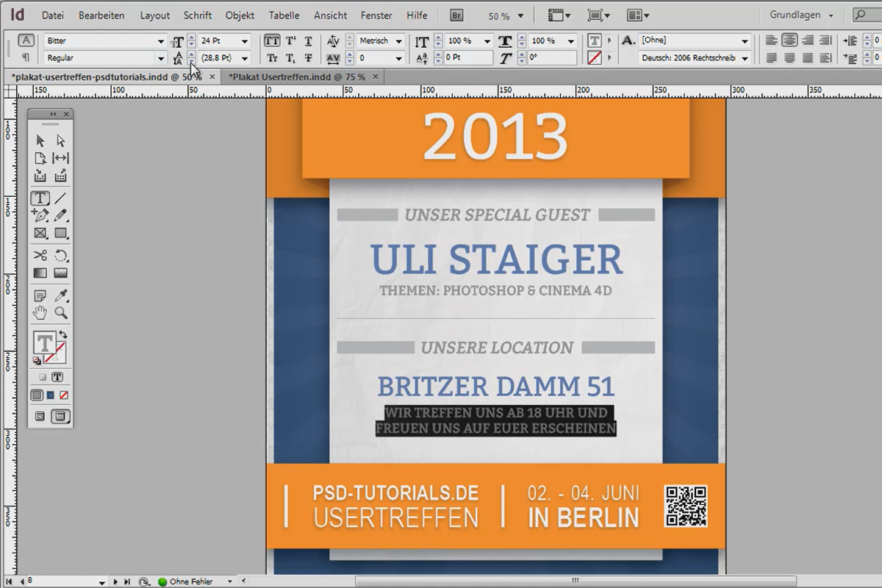Open the Screen Mode dropdown
882x588 pixels.
coord(599,15)
